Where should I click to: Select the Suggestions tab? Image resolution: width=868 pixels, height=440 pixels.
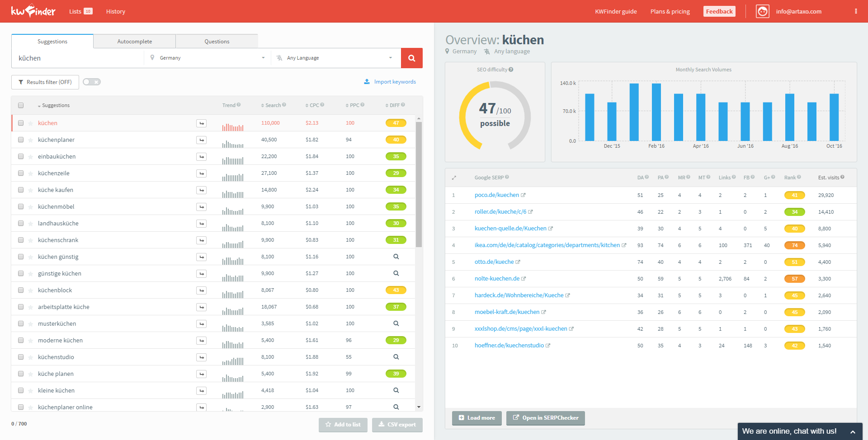(x=52, y=41)
